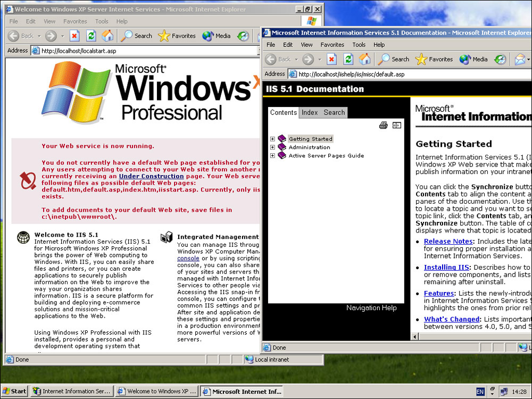Open Media in the localstart.asp window toolbar
532x399 pixels.
218,36
